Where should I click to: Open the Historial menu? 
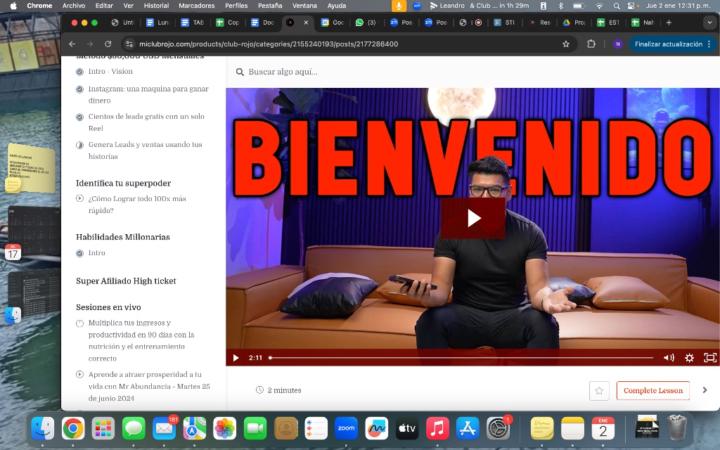coord(156,6)
